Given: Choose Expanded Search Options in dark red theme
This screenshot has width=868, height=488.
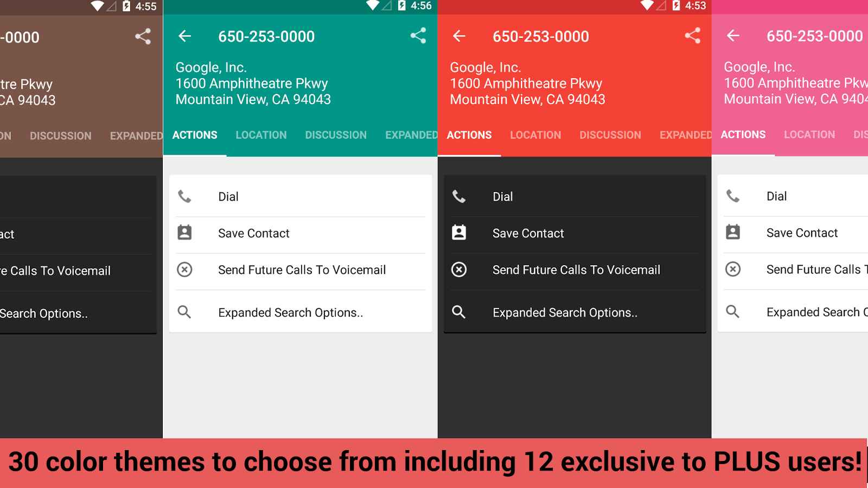Looking at the screenshot, I should (x=575, y=312).
